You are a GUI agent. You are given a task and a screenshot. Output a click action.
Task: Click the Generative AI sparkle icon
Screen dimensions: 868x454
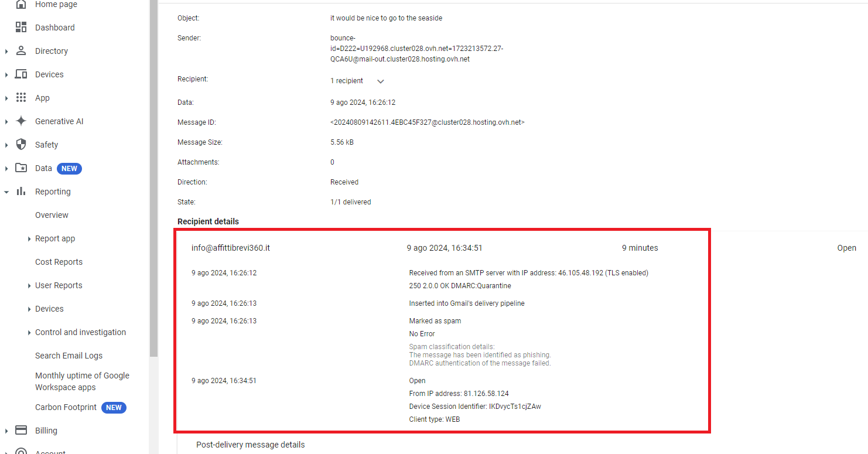pos(21,121)
